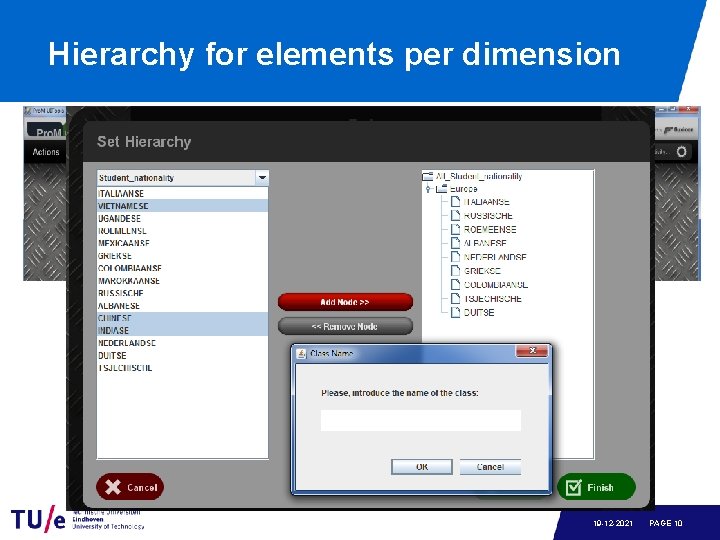Select VIETNAMESE in the left list
Viewport: 720px width, 540px height.
tap(182, 206)
